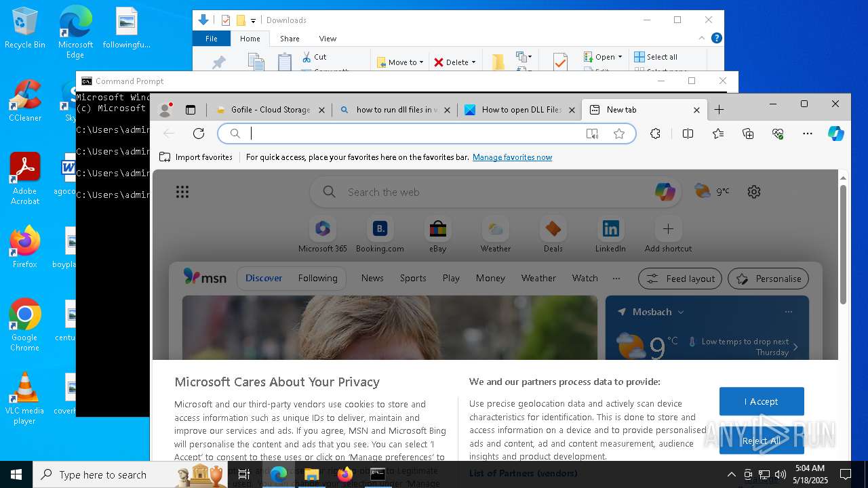The width and height of the screenshot is (868, 488).
Task: Open Quick Access Toolbar dropdown in Downloads window
Action: (254, 20)
